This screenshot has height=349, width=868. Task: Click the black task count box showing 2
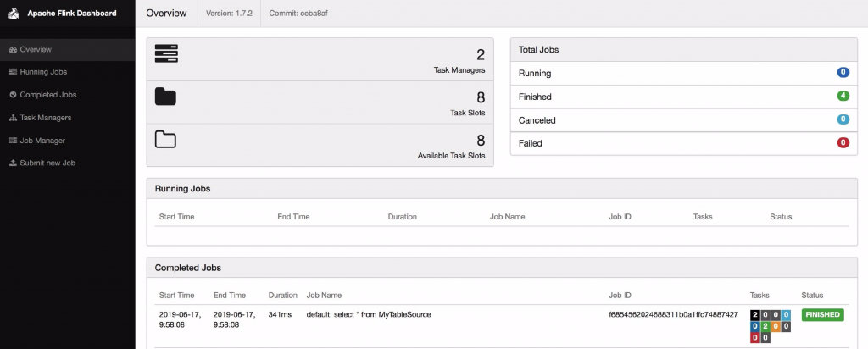754,315
